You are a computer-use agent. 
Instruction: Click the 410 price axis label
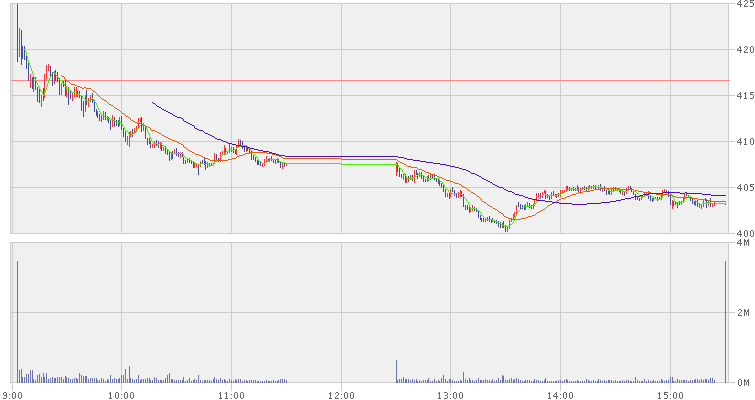click(x=742, y=141)
